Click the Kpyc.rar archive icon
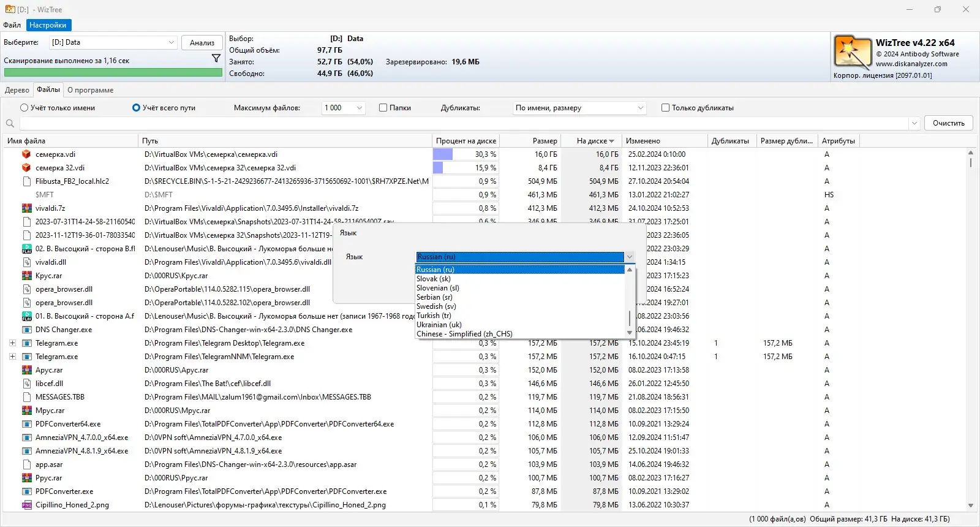The width and height of the screenshot is (980, 527). click(26, 276)
